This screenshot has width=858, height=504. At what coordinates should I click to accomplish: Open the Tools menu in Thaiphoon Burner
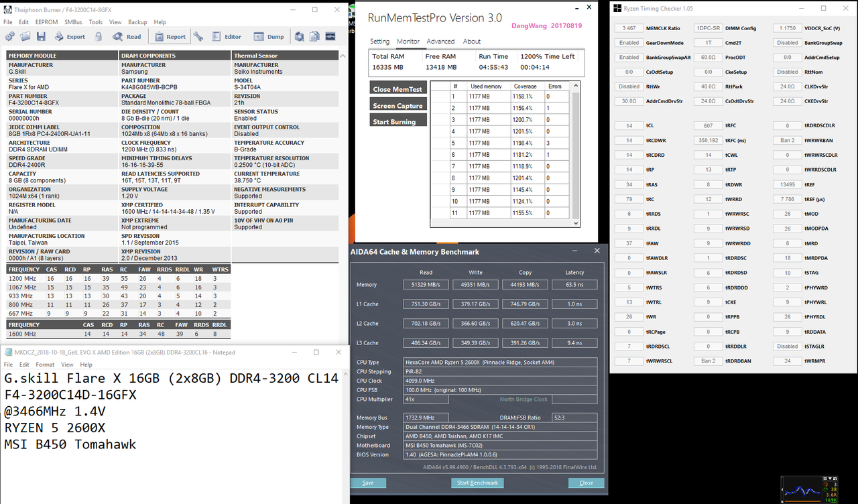click(x=96, y=22)
